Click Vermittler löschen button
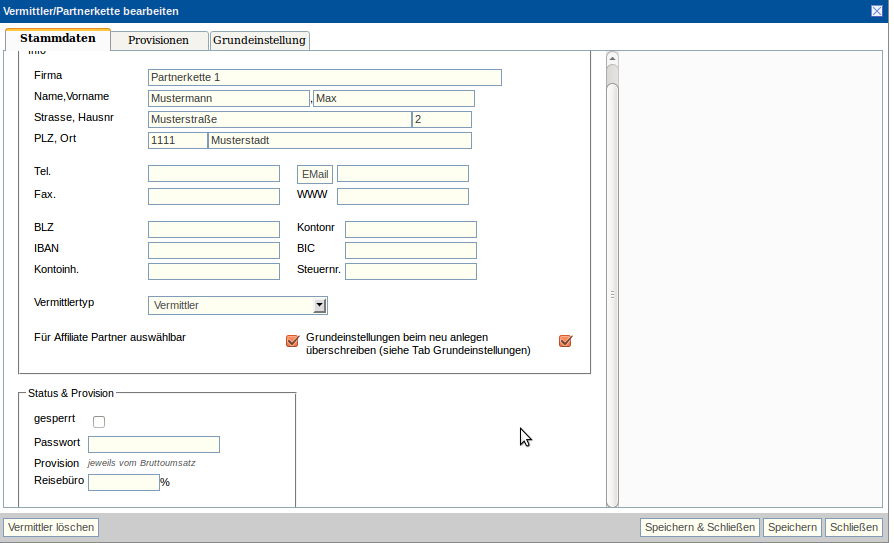The height and width of the screenshot is (543, 894). tap(51, 527)
